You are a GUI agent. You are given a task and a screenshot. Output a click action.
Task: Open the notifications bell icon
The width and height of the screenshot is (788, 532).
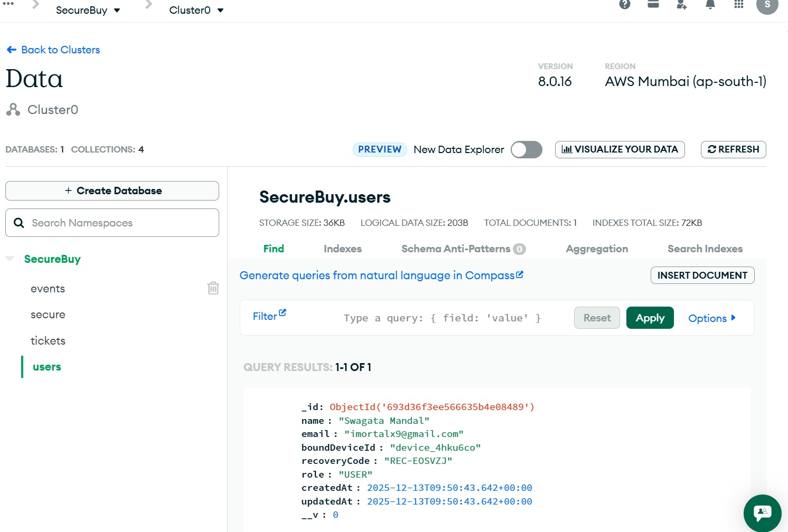tap(710, 4)
